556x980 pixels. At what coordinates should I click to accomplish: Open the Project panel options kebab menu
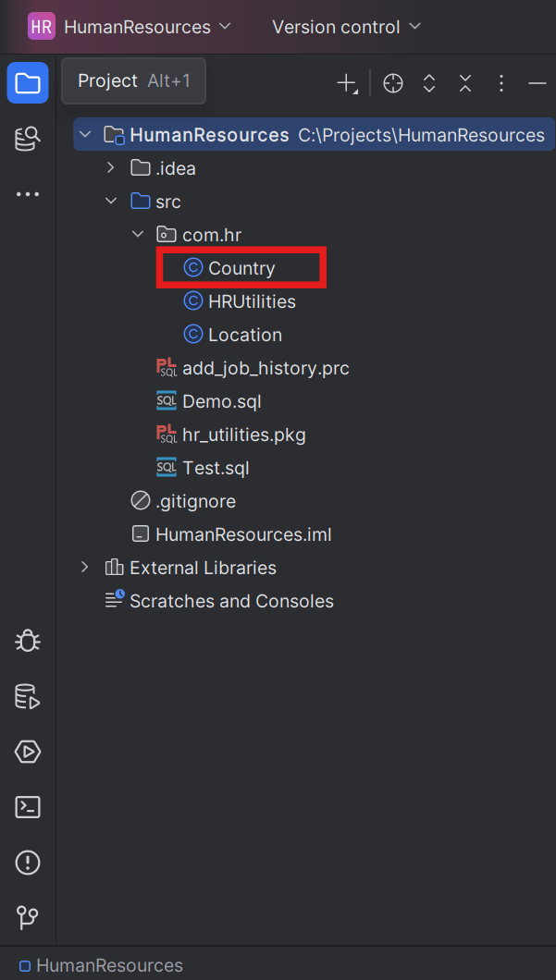500,82
